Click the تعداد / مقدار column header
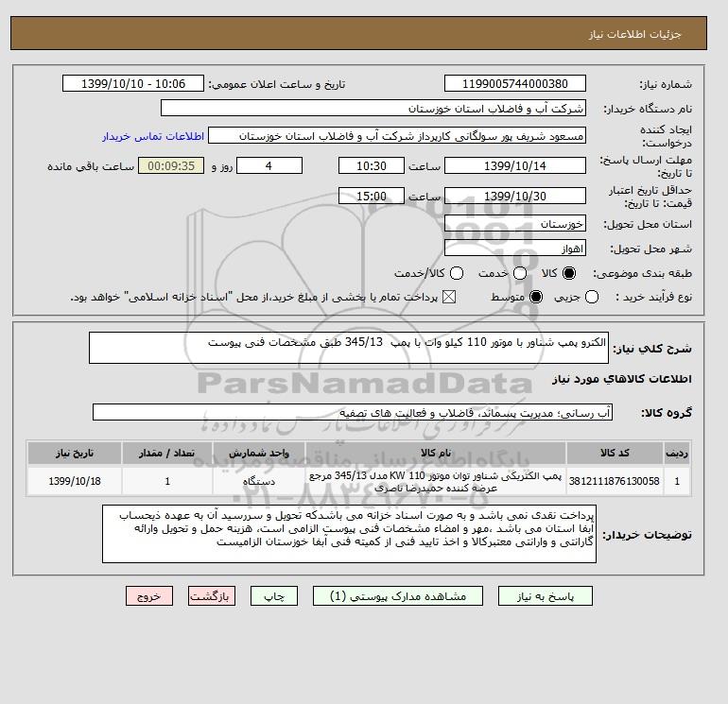The image size is (728, 704). 167,453
